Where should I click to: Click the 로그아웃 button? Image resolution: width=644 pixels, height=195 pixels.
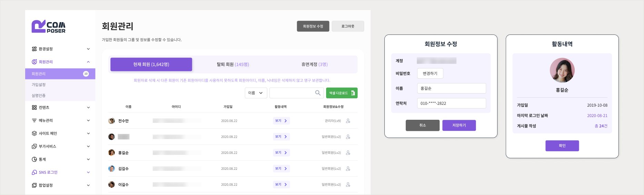(348, 26)
